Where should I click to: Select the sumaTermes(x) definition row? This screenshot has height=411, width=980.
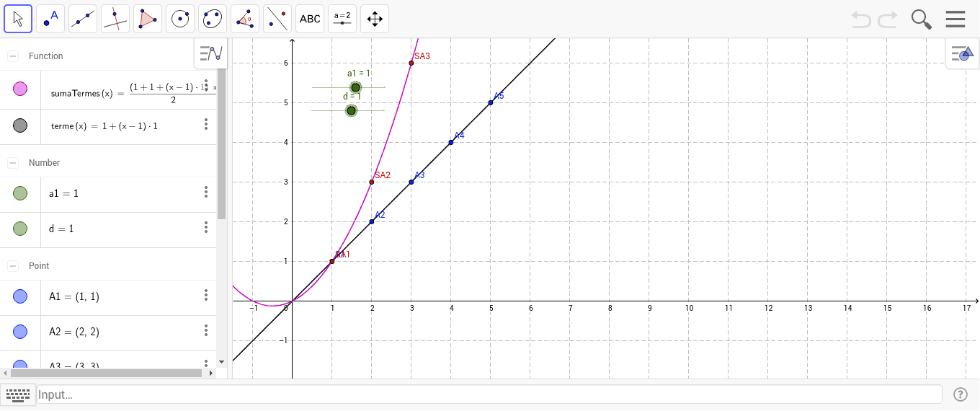[108, 90]
